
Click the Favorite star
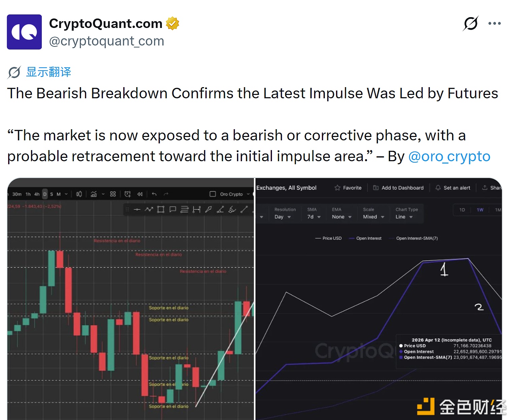coord(348,188)
